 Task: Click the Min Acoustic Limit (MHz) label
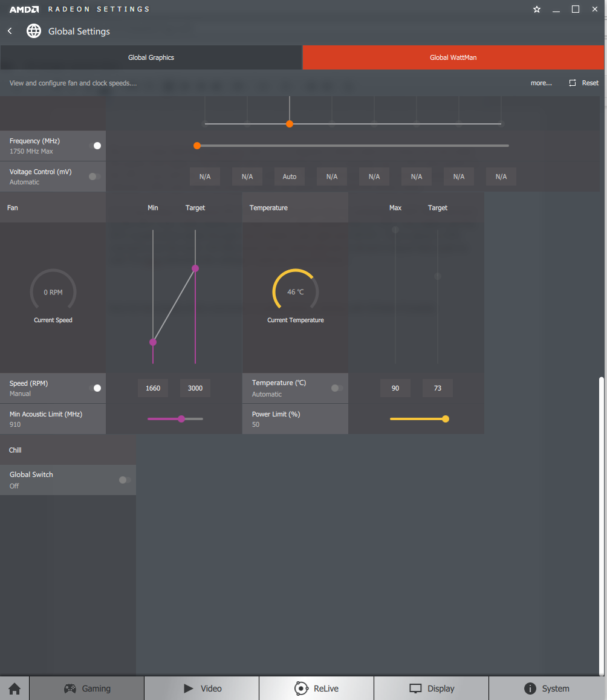coord(46,414)
